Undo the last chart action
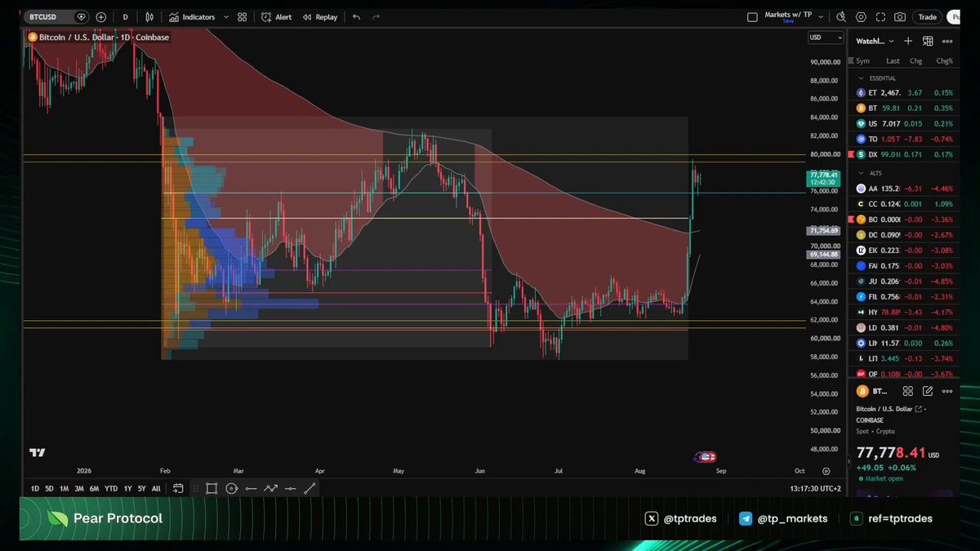Viewport: 980px width, 551px height. 356,16
